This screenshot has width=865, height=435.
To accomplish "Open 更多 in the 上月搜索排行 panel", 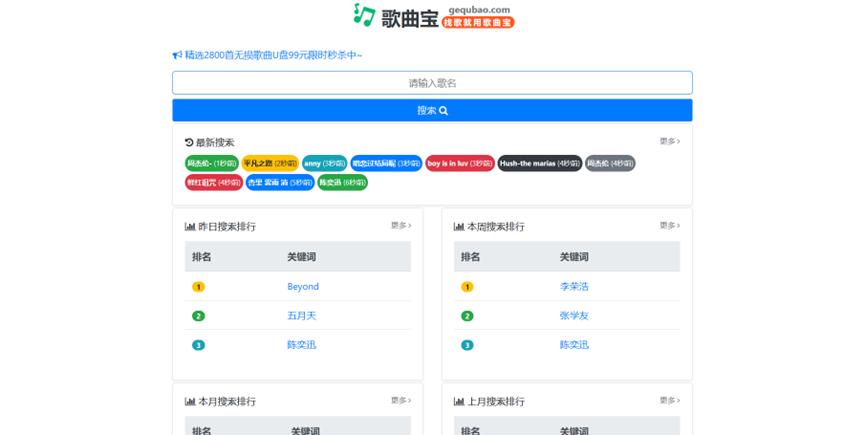I will pos(670,400).
